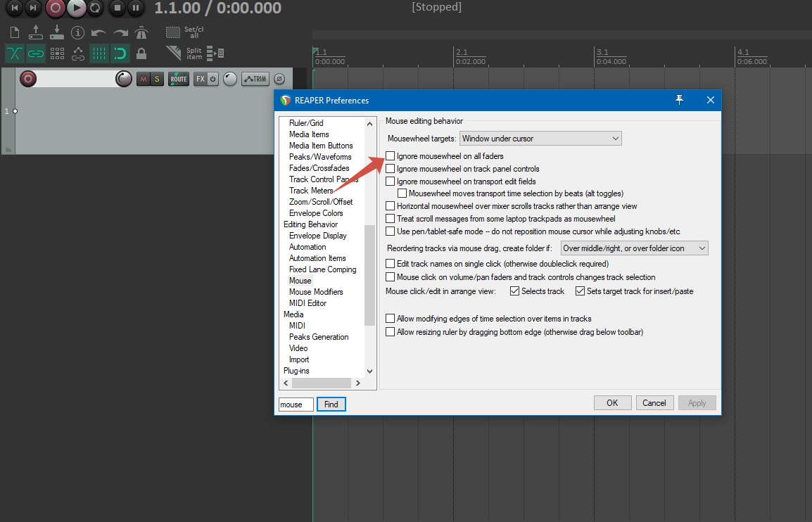Click the toolbar icon right of Split item
Screen dimensions: 812x522
click(215, 53)
